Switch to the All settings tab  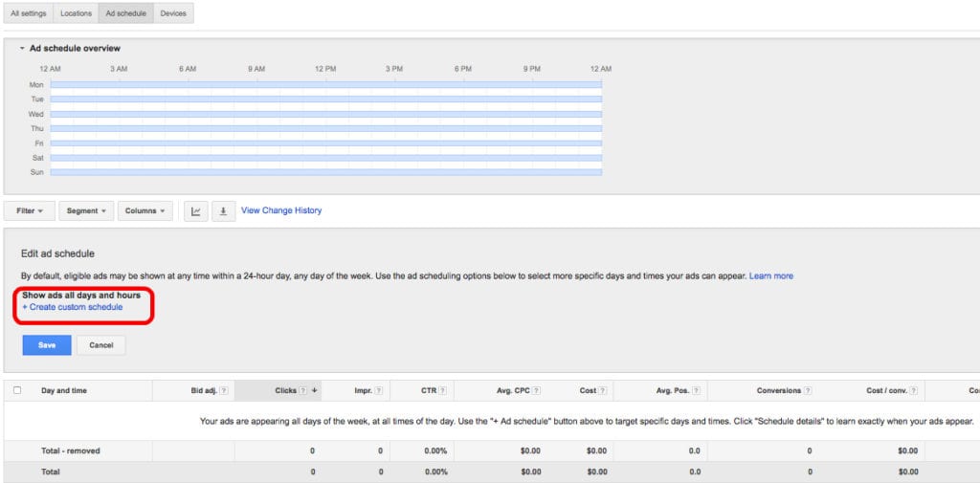[x=28, y=13]
